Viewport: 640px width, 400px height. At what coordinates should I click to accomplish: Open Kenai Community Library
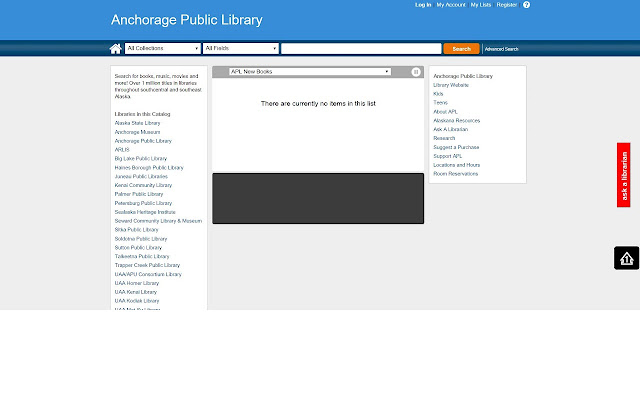click(143, 185)
